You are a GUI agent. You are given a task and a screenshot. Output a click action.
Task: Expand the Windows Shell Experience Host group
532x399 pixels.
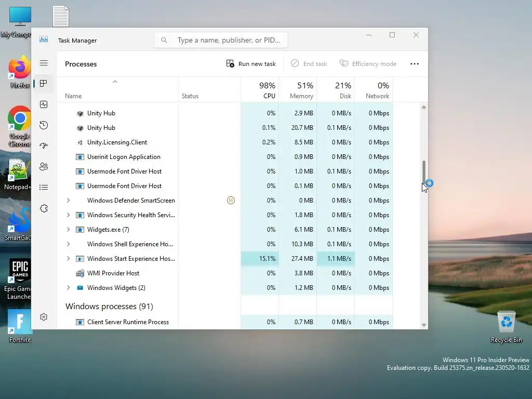tap(68, 244)
